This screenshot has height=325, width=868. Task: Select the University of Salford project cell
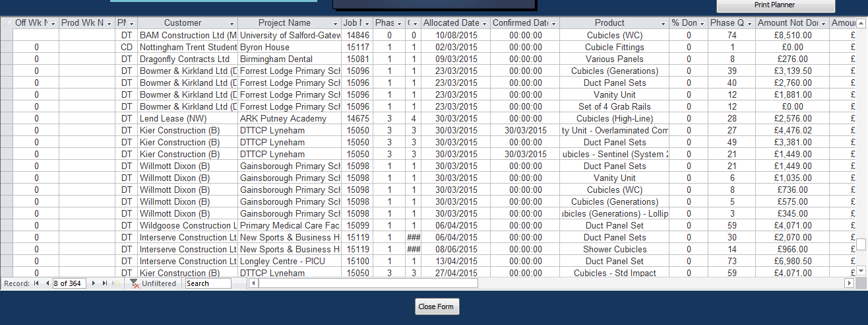click(x=290, y=36)
